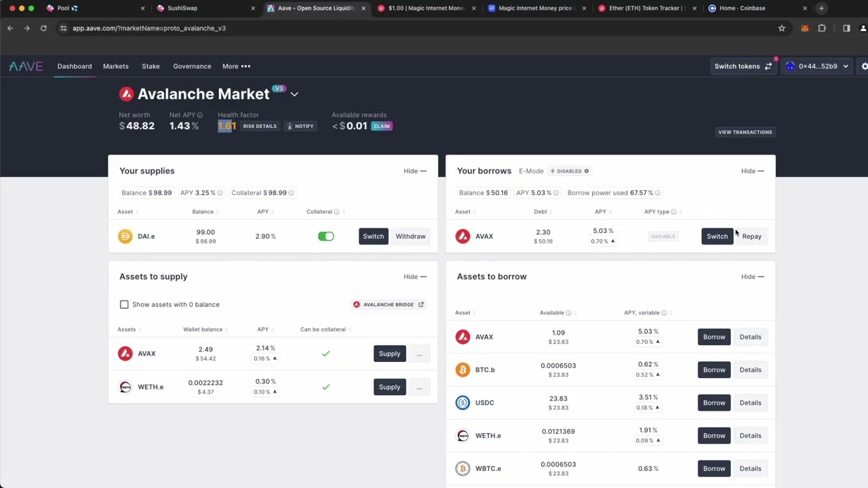Click the AVAX icon in Assets to borrow

point(462,337)
